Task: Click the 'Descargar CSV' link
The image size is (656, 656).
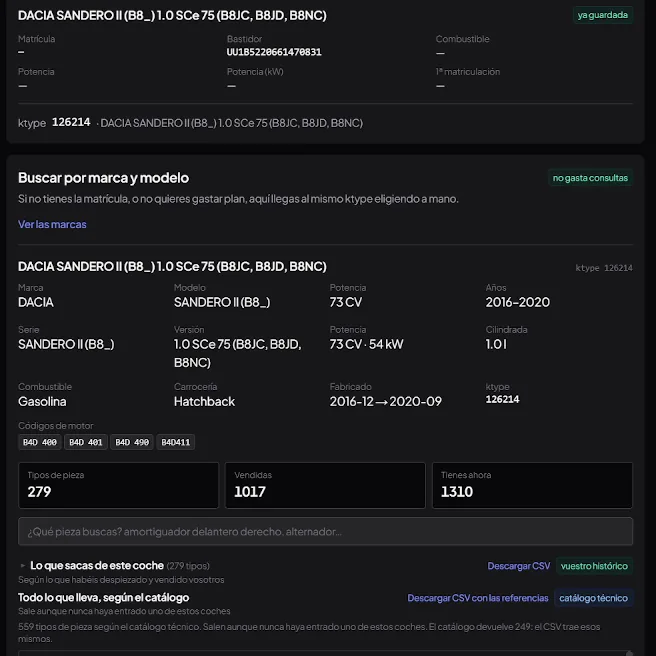Action: pos(518,566)
